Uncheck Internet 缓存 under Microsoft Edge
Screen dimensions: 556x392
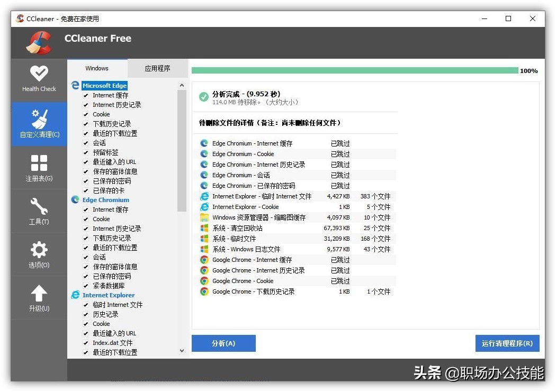(87, 95)
